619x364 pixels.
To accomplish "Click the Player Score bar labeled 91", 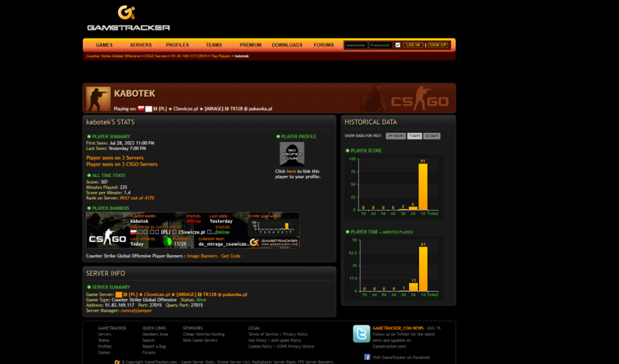I will tap(423, 187).
